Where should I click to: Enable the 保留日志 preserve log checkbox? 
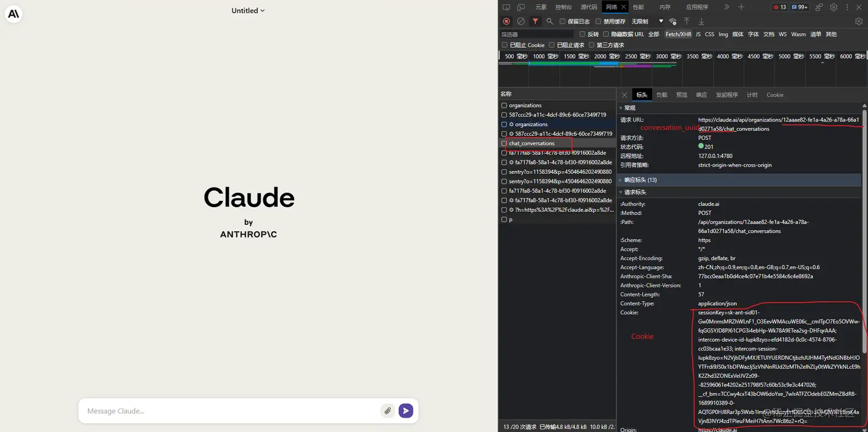click(563, 21)
